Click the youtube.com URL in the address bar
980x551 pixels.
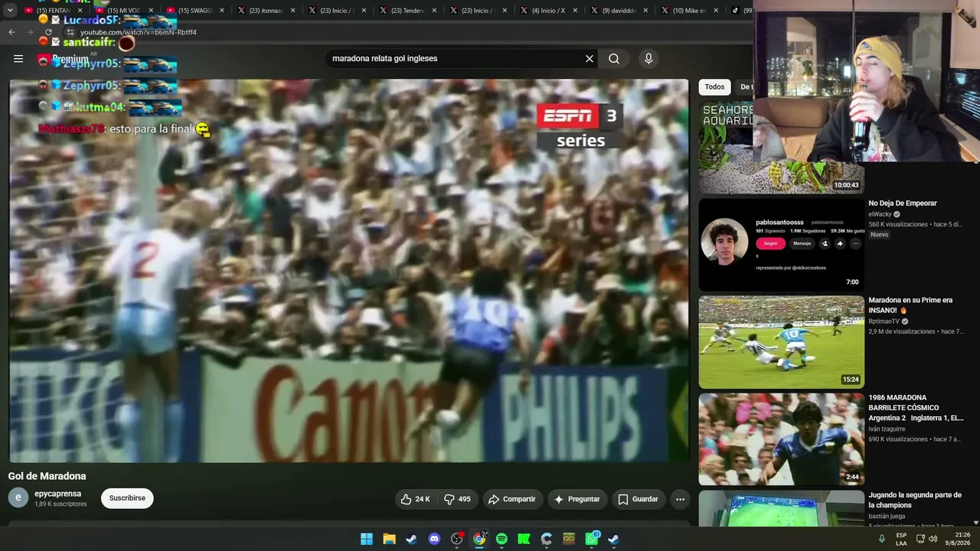(139, 32)
